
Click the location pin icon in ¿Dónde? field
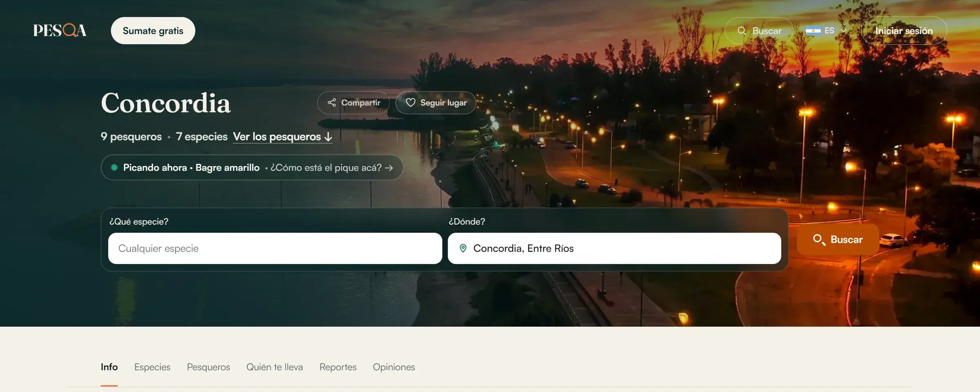tap(463, 248)
